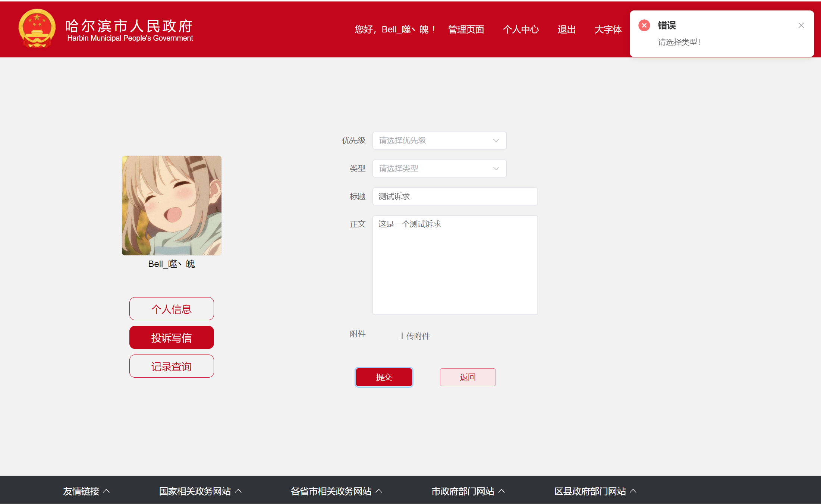Select the 记录查询 sidebar tab

point(172,366)
